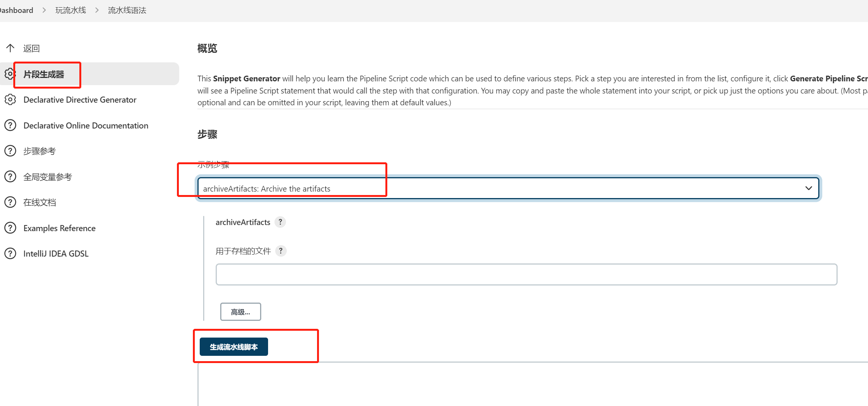Click the up-arrow icon beside 返回
The height and width of the screenshot is (406, 868).
click(10, 48)
